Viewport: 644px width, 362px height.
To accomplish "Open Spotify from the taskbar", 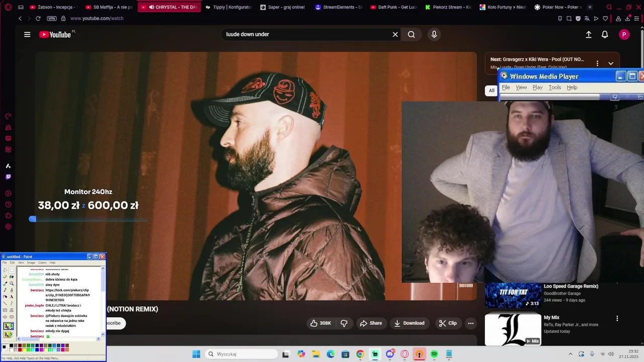I will pyautogui.click(x=434, y=354).
